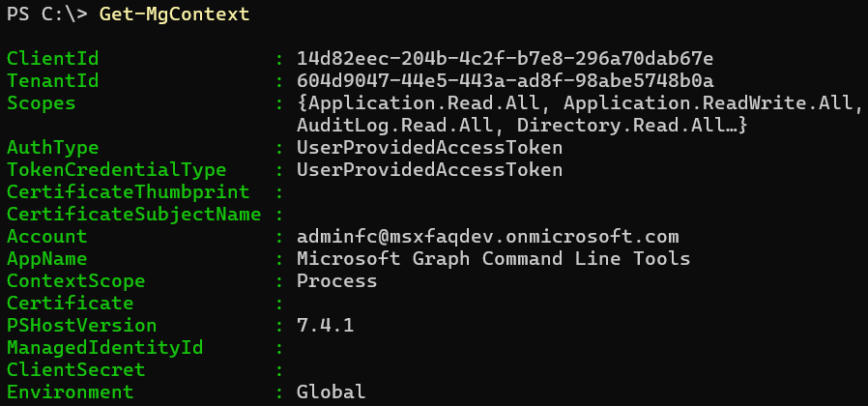
Task: Click the TokenCredentialType property label
Action: [x=116, y=170]
